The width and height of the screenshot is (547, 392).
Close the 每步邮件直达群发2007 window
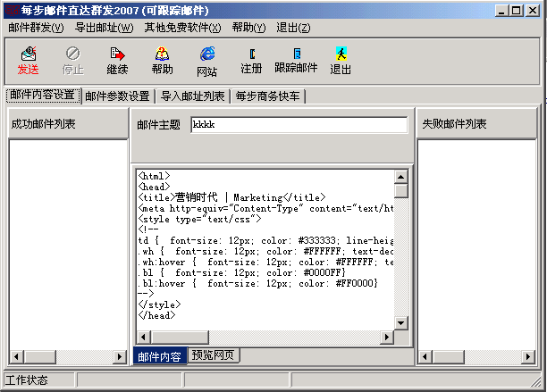pos(533,11)
